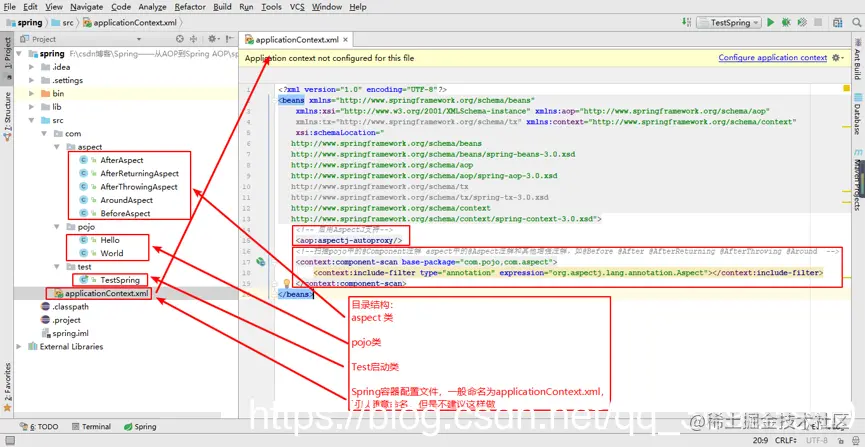Screen dimensions: 865x447
Task: Select AroundAspect class in project tree
Action: click(126, 200)
